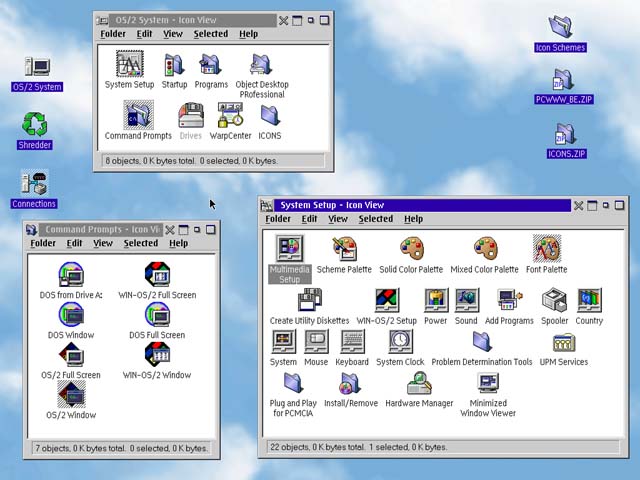The width and height of the screenshot is (640, 480).
Task: Select the Install/Remove folder icon
Action: click(351, 383)
